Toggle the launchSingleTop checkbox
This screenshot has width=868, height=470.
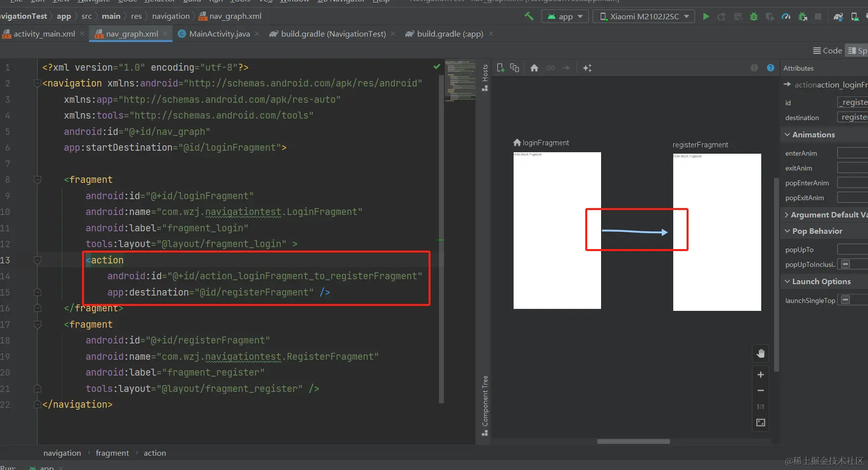click(x=846, y=300)
